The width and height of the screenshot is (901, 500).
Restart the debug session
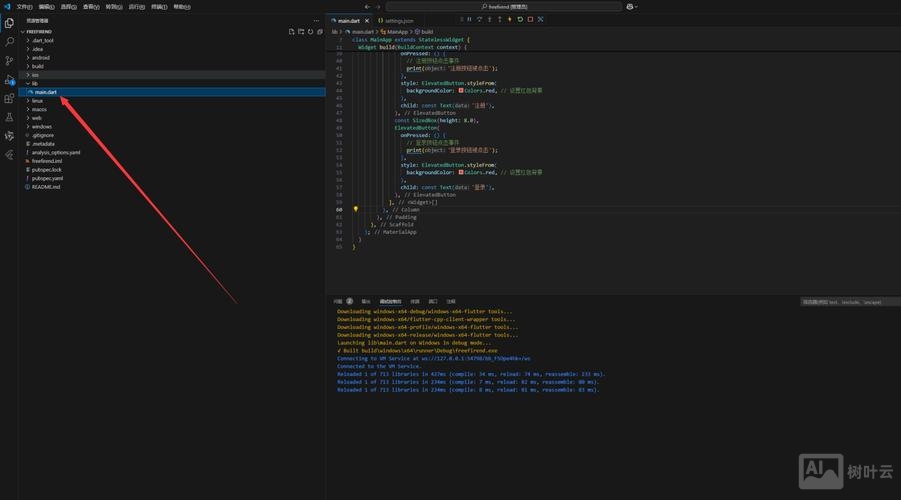coord(519,19)
